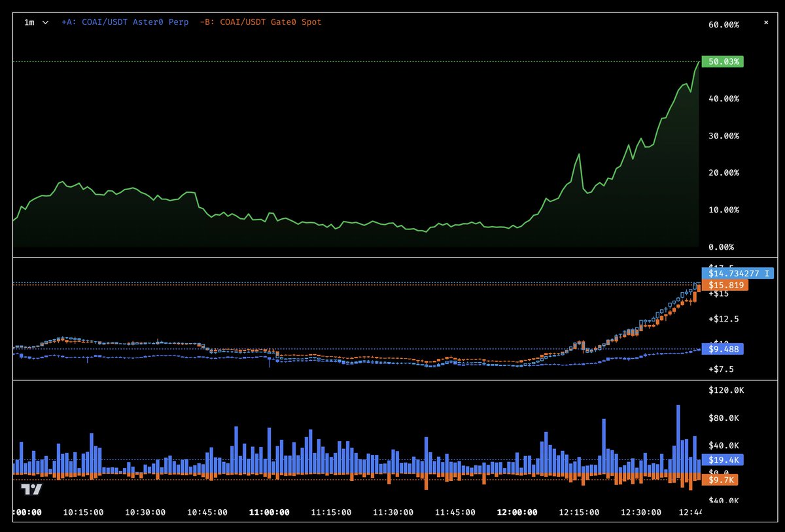Click the 10:45:00 time axis label

tap(207, 513)
